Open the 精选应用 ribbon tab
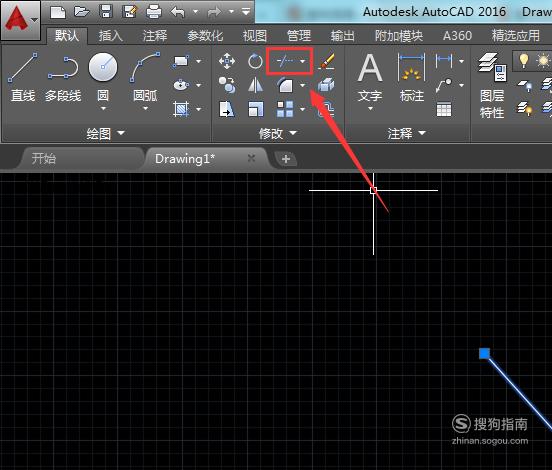552x470 pixels. (515, 36)
